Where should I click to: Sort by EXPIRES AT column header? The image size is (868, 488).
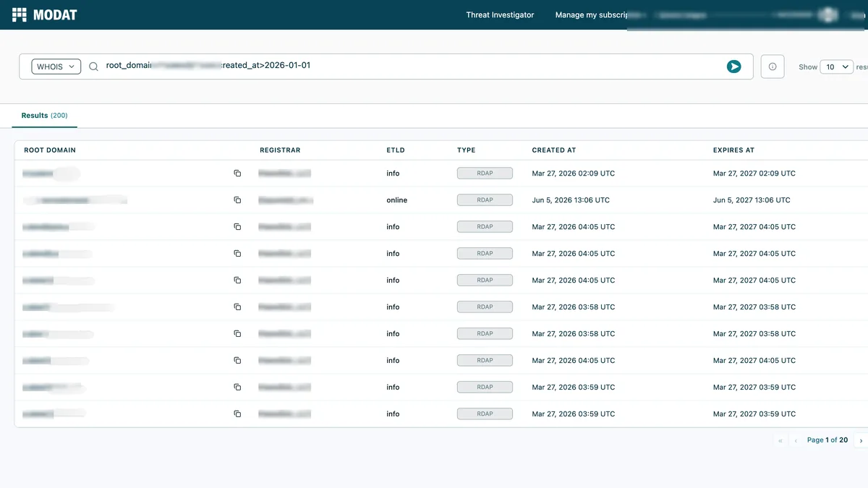pyautogui.click(x=733, y=150)
